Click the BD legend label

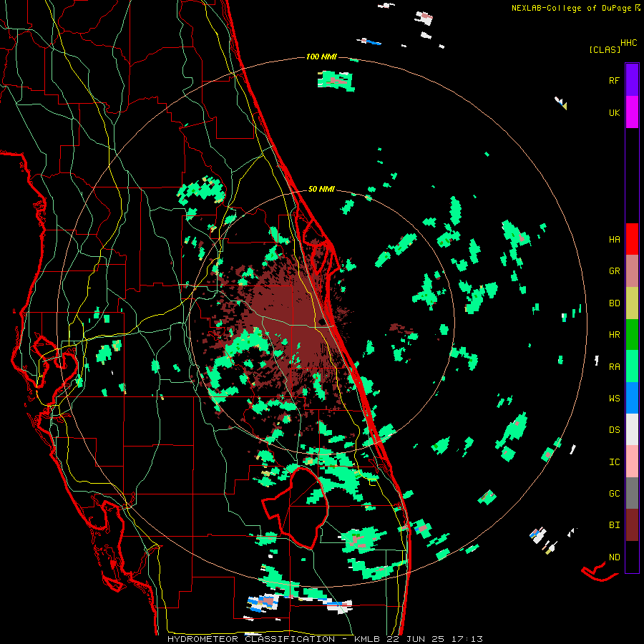[x=614, y=303]
